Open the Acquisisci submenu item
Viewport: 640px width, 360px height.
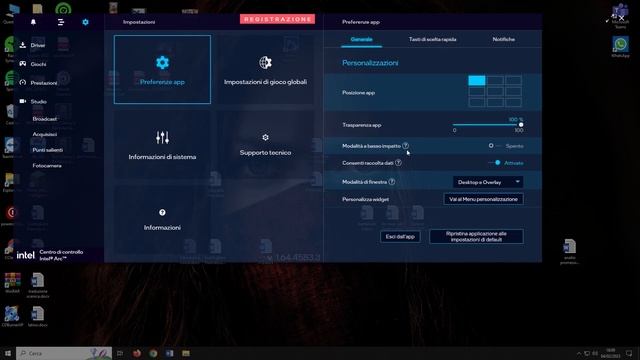(45, 134)
